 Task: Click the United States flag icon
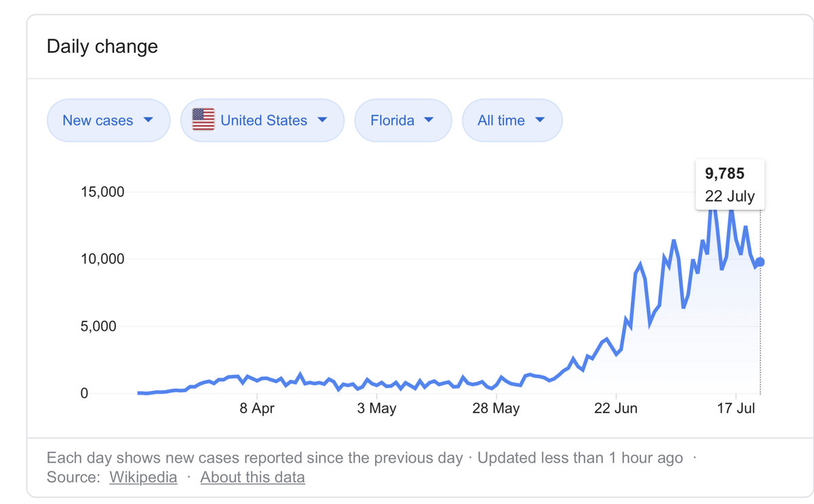pyautogui.click(x=203, y=120)
